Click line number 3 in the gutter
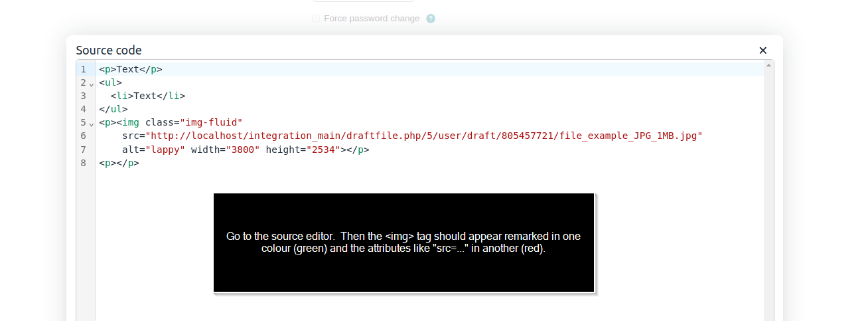This screenshot has width=868, height=321. (84, 96)
